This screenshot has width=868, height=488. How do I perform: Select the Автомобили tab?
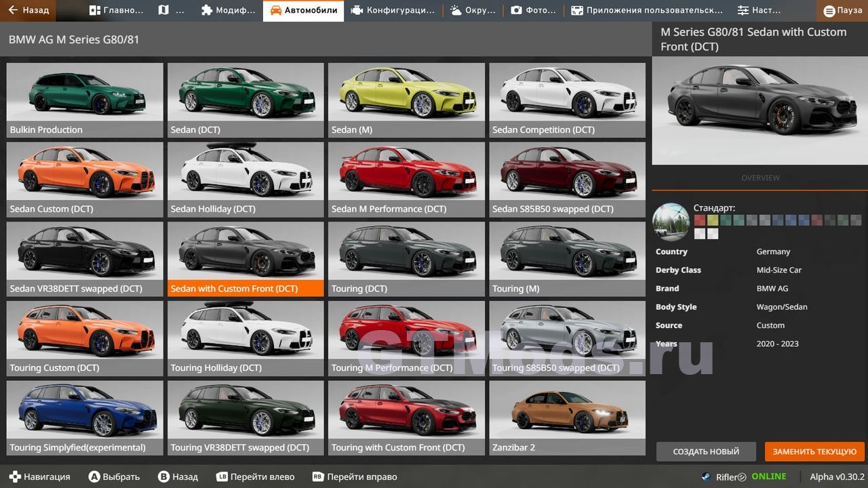click(x=303, y=10)
